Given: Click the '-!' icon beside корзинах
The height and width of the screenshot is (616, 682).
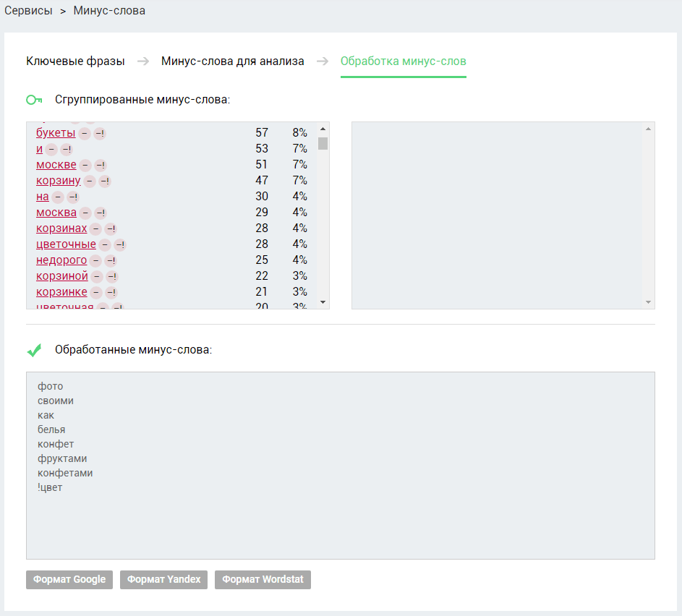Looking at the screenshot, I should pyautogui.click(x=111, y=229).
